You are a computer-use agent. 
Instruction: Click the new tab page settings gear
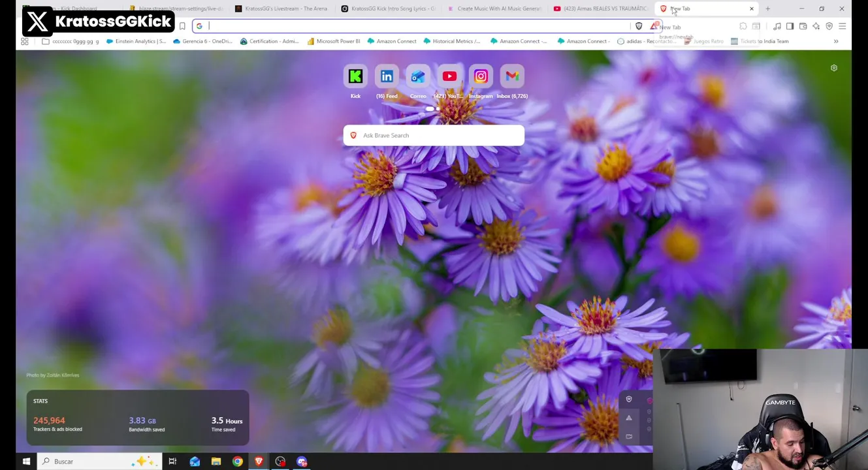pos(834,68)
